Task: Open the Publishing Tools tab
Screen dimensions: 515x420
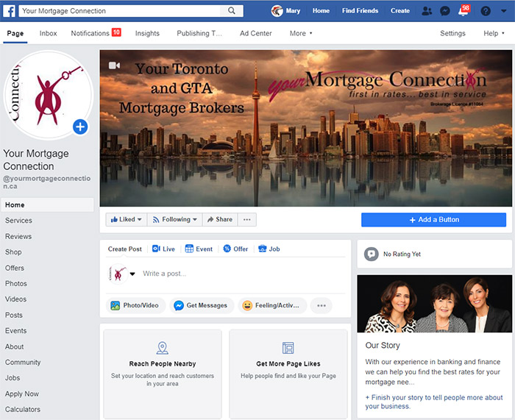Action: pos(199,33)
